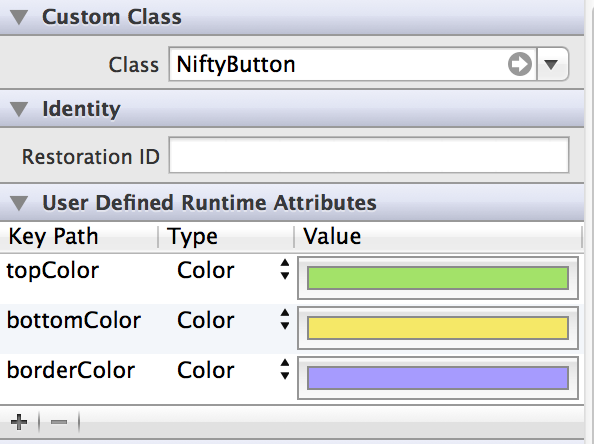This screenshot has width=594, height=444.
Task: Change bottomColor type using its stepper arrows
Action: [285, 319]
